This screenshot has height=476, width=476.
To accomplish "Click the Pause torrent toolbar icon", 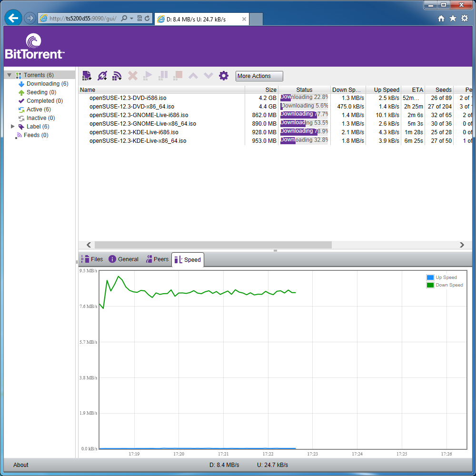I will (x=163, y=76).
